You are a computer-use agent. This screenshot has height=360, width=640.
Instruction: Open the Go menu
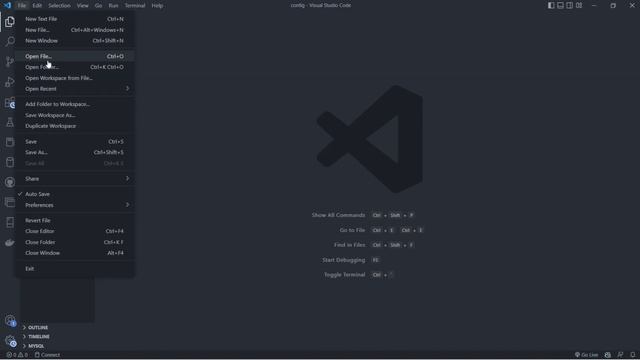[98, 5]
